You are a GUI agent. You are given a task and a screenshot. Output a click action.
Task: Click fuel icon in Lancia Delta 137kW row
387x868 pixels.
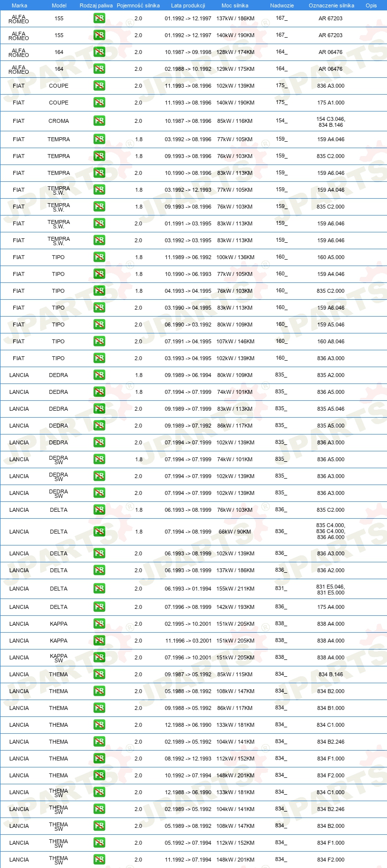99,570
